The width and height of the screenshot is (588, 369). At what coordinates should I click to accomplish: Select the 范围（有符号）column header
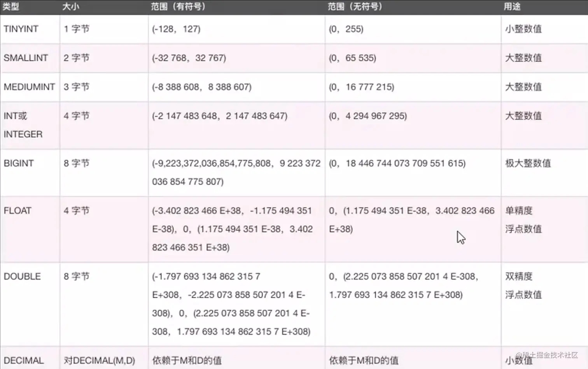(x=178, y=7)
